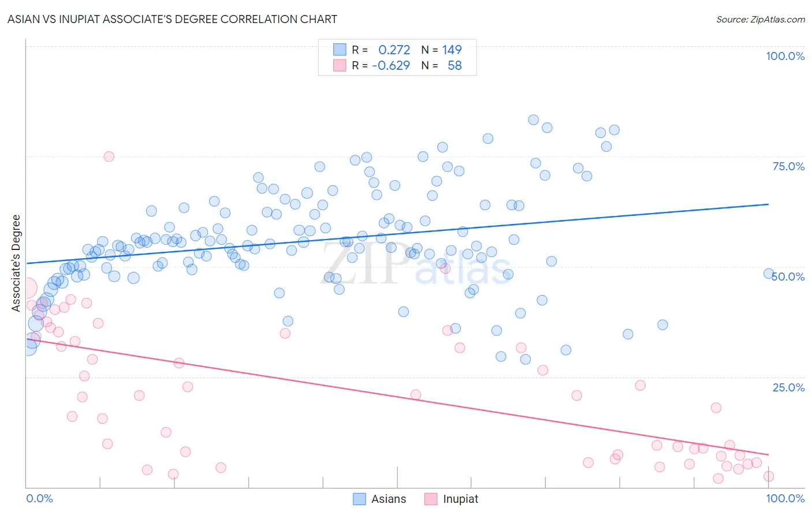The image size is (812, 515).
Task: Click the pink outlier point near 75% on the left
Action: click(109, 156)
